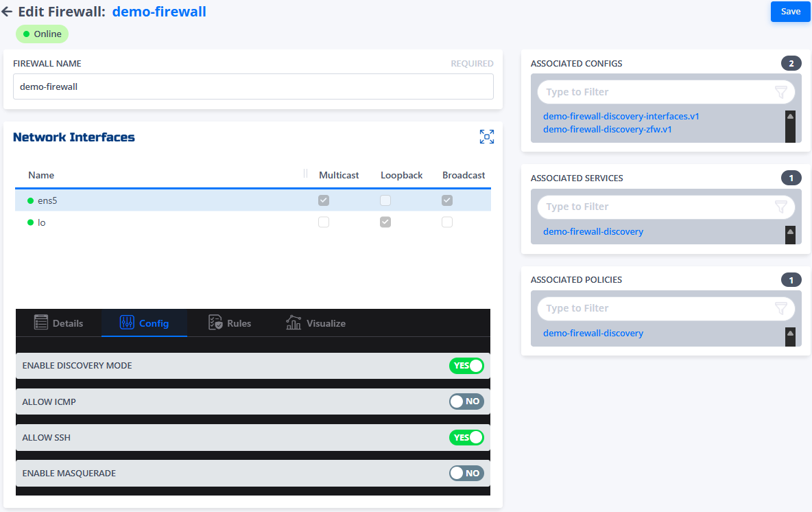Viewport: 812px width, 512px height.
Task: Focus the Associated Configs filter field
Action: click(666, 92)
